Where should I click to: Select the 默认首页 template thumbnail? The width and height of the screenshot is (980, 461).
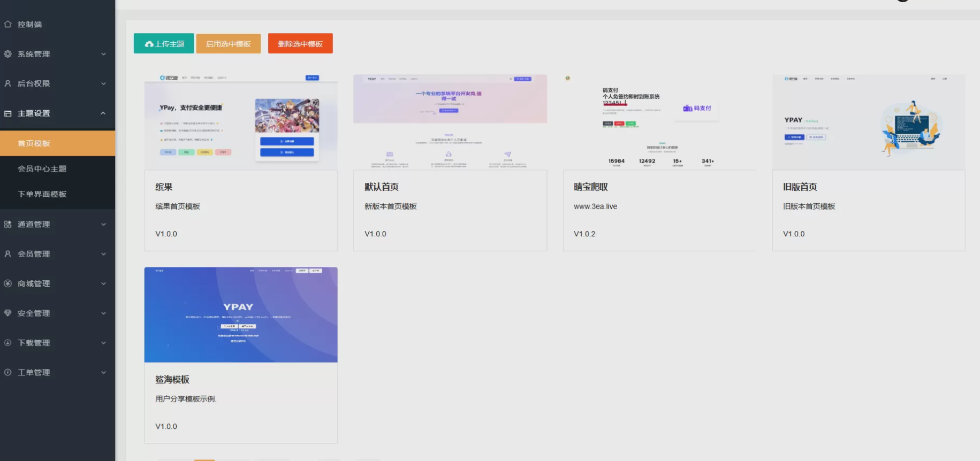tap(450, 122)
